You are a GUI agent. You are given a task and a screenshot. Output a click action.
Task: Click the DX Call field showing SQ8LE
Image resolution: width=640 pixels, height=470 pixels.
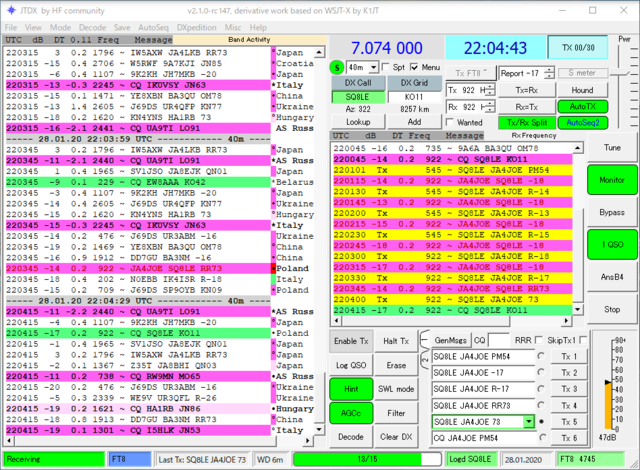point(358,97)
